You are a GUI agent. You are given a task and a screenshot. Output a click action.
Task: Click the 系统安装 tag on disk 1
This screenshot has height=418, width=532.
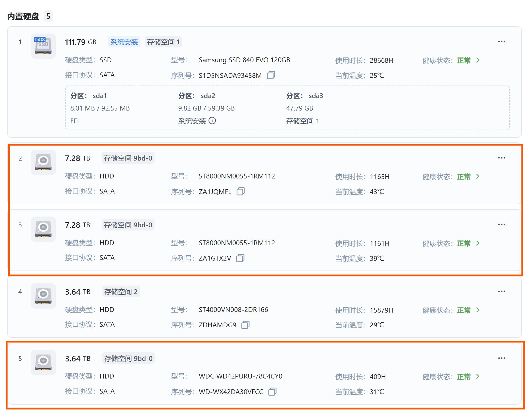point(124,42)
